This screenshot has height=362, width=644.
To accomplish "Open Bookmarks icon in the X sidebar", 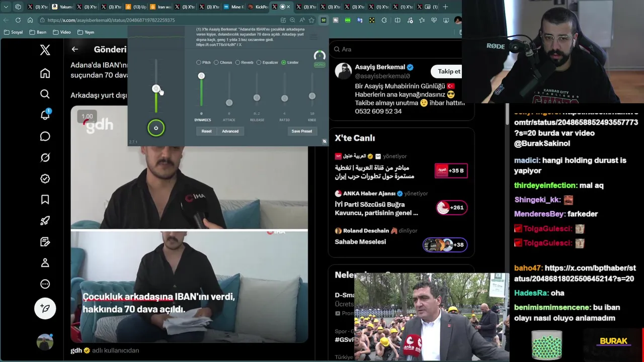I will [x=45, y=200].
